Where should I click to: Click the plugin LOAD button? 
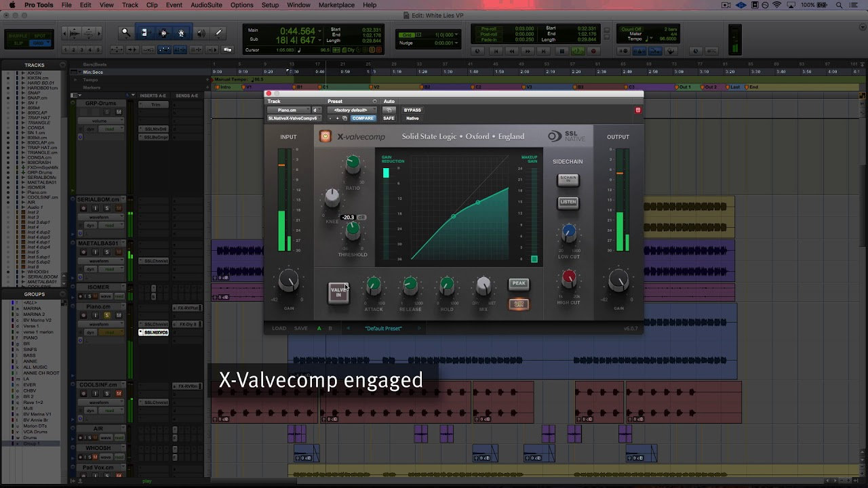pos(279,328)
